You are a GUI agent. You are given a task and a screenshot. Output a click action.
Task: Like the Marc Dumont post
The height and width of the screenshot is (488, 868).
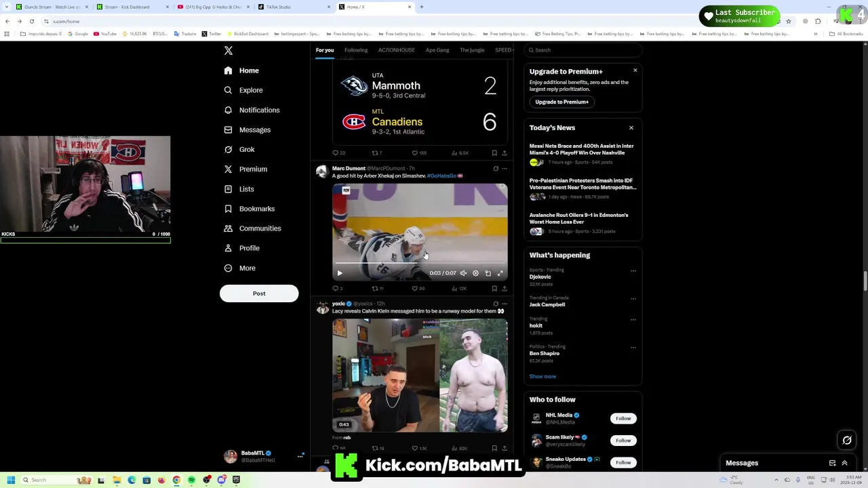[x=418, y=288]
